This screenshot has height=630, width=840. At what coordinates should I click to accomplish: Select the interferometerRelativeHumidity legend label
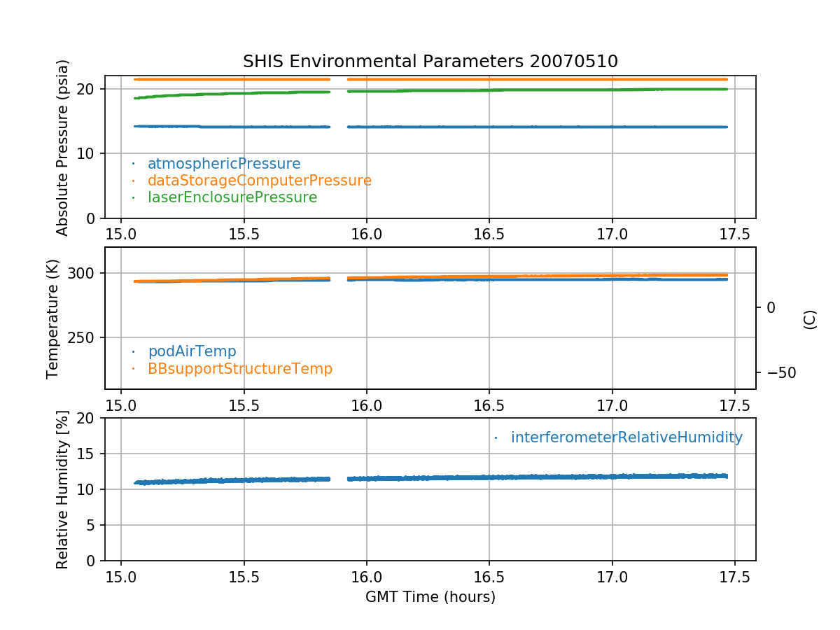click(626, 437)
